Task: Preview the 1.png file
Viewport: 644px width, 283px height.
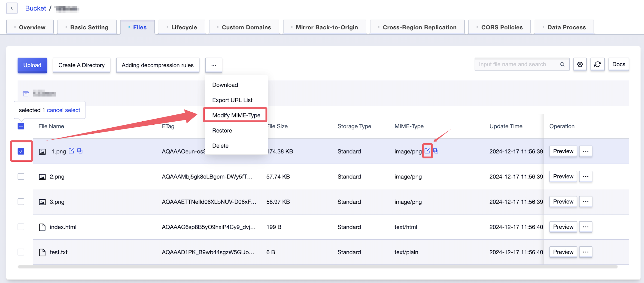Action: [x=563, y=151]
